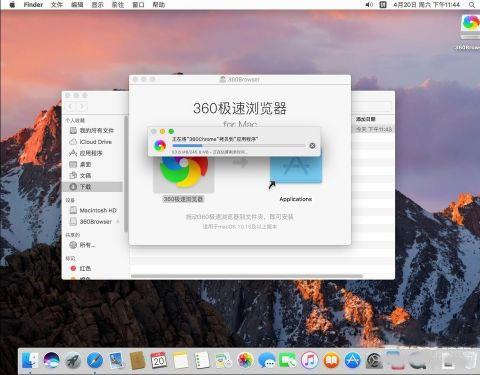Open App Store from the Dock
Viewport: 480px width, 375px height.
pos(353,361)
